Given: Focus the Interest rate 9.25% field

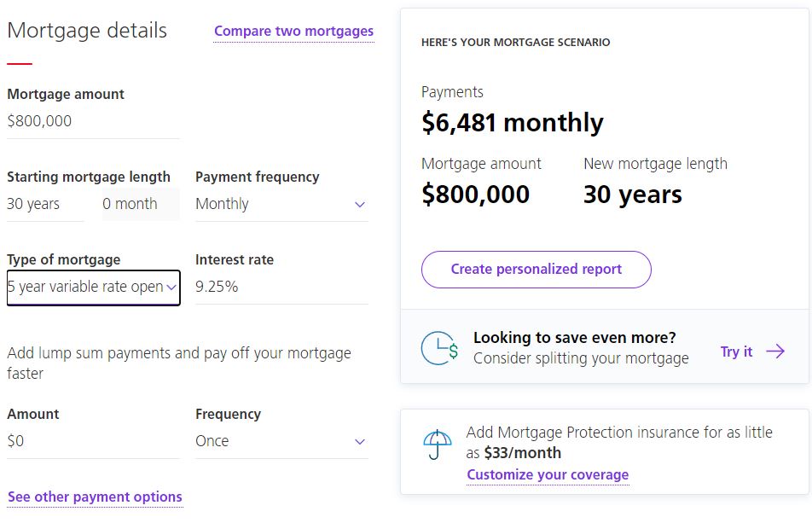Looking at the screenshot, I should tap(281, 287).
